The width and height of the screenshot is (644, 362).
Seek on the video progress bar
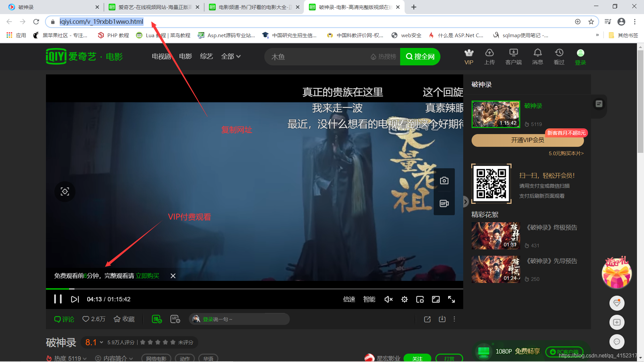click(254, 289)
